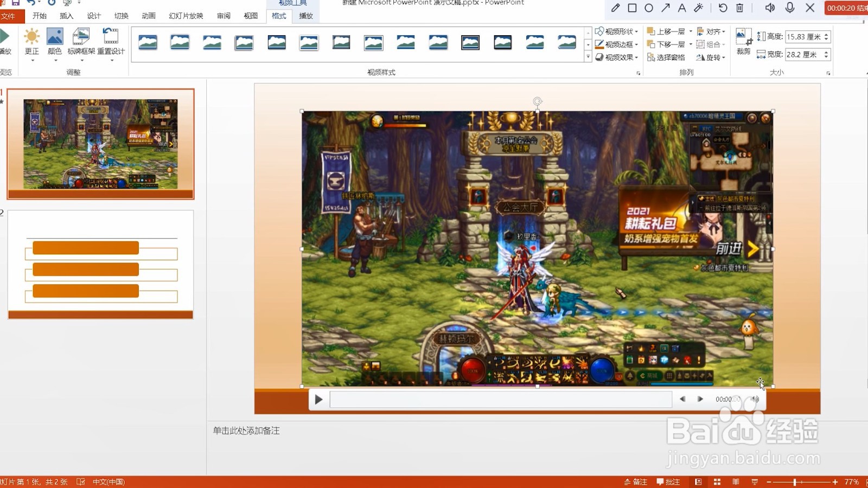Click the 裁剪 crop tool
This screenshot has width=868, height=488.
click(744, 42)
